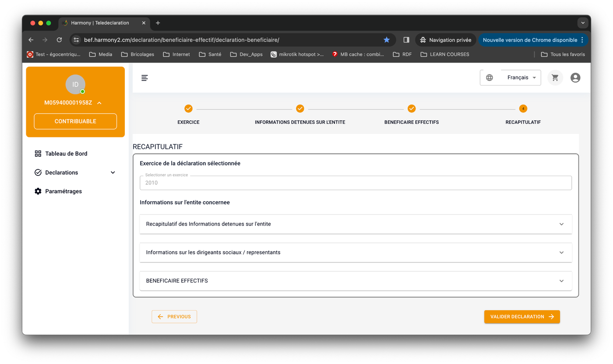This screenshot has width=613, height=364.
Task: Click the Selectionner un exercice field
Action: 356,183
